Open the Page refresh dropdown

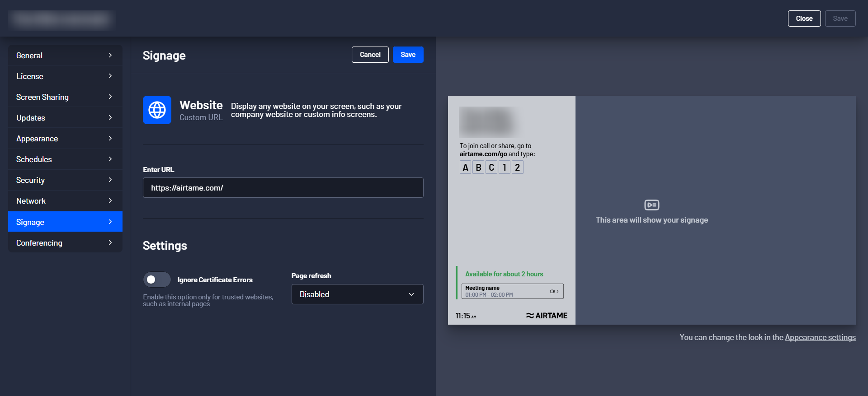357,294
